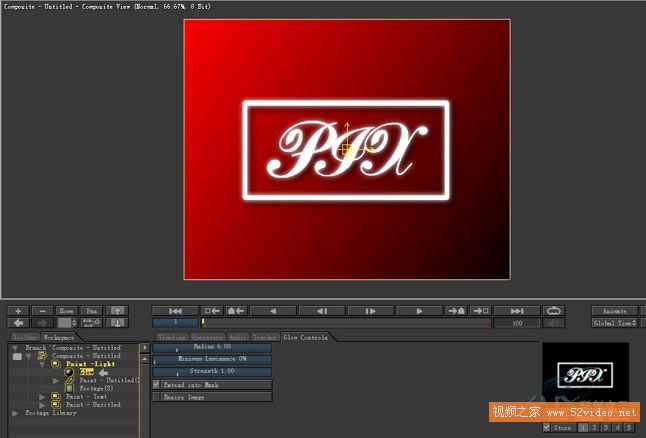Click the up-arrow send icon beside Pan
This screenshot has width=646, height=438.
(x=117, y=311)
